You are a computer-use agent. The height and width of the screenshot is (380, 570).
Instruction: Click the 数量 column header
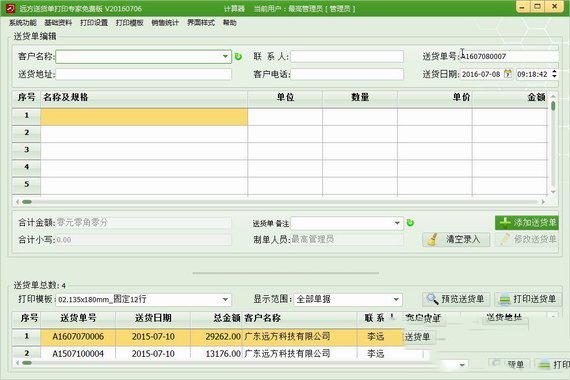[x=360, y=97]
